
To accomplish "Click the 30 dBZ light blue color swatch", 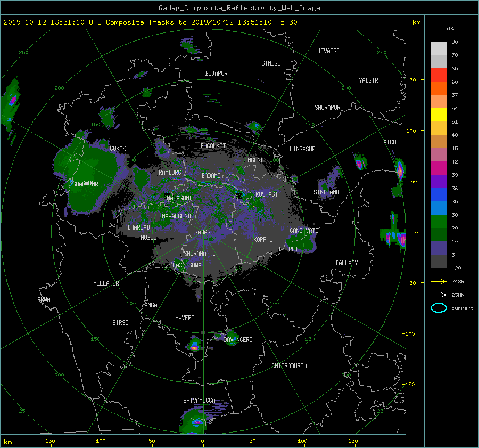I will (439, 208).
